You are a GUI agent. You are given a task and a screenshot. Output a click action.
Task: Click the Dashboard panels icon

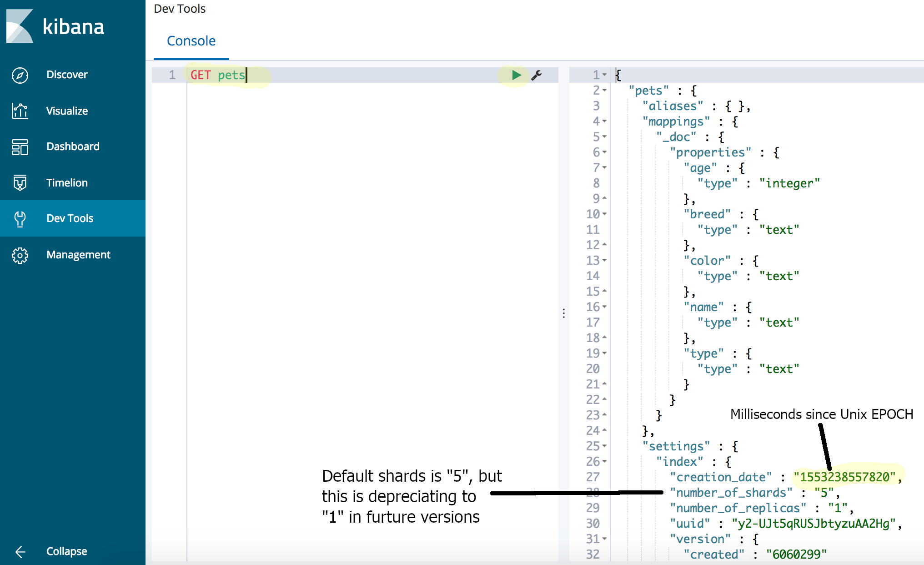coord(20,146)
